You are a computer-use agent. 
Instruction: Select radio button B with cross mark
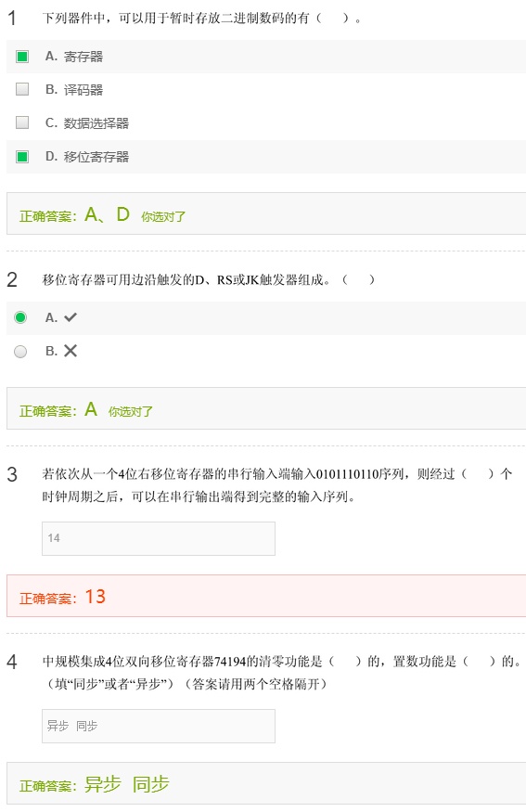point(20,352)
